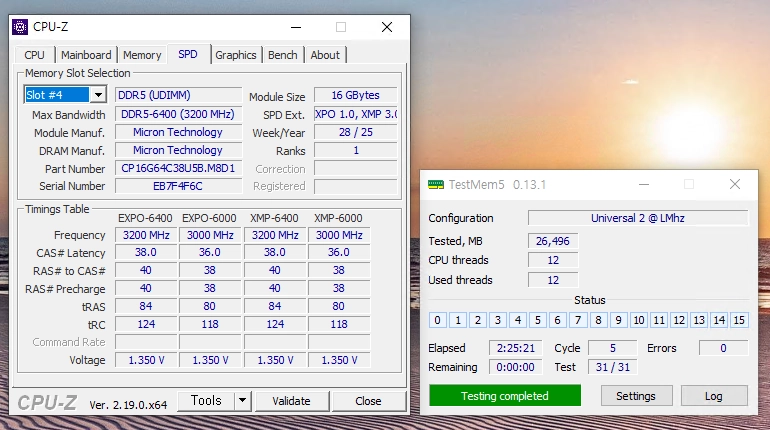770x430 pixels.
Task: Close the CPU-Z window with X
Action: pyautogui.click(x=387, y=27)
